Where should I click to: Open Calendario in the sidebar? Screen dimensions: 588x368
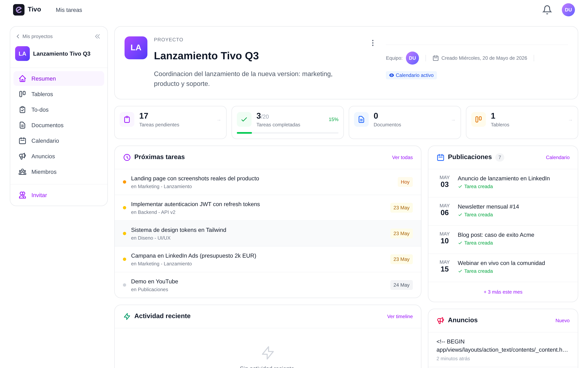click(x=59, y=141)
